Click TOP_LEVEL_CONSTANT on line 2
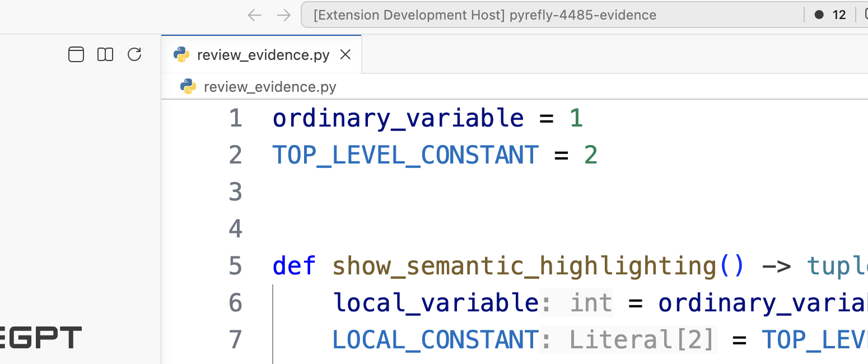Image resolution: width=868 pixels, height=364 pixels. click(x=405, y=156)
